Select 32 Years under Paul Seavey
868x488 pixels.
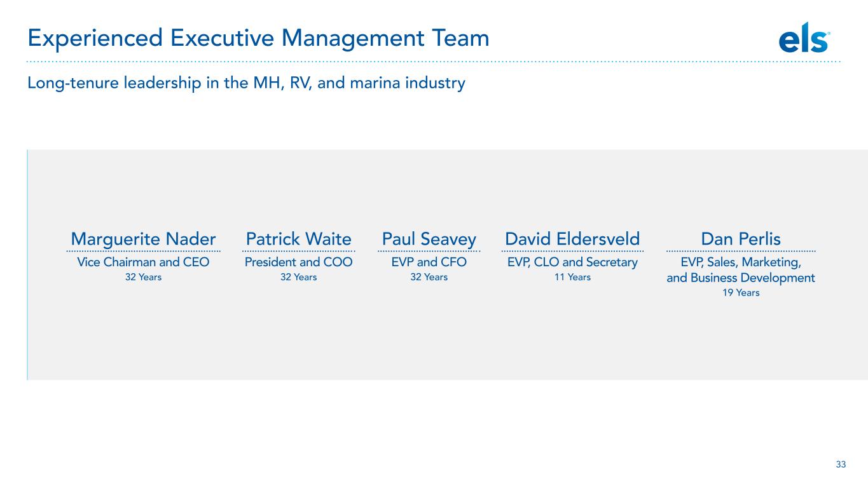pos(429,277)
